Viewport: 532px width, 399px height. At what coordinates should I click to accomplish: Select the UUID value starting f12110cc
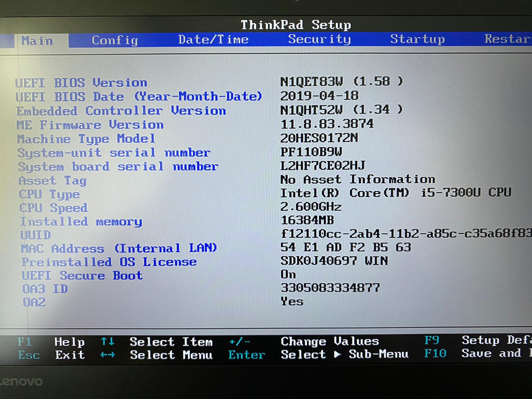click(406, 233)
